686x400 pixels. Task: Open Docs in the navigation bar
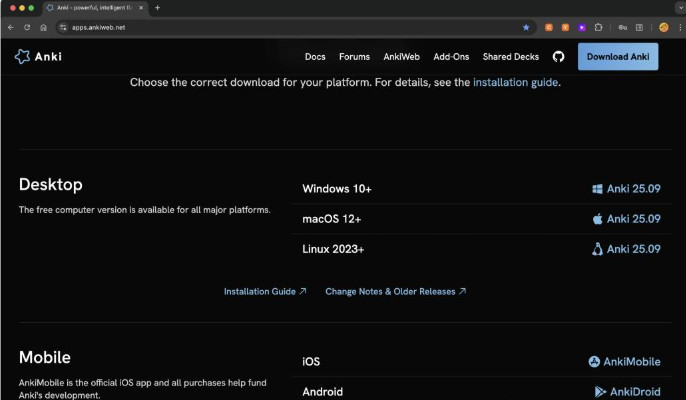pos(315,56)
